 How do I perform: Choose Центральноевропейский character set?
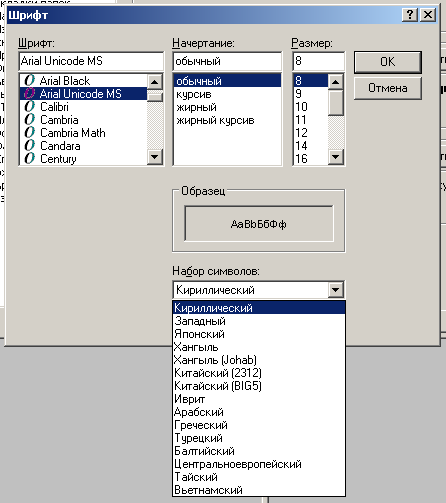259,464
